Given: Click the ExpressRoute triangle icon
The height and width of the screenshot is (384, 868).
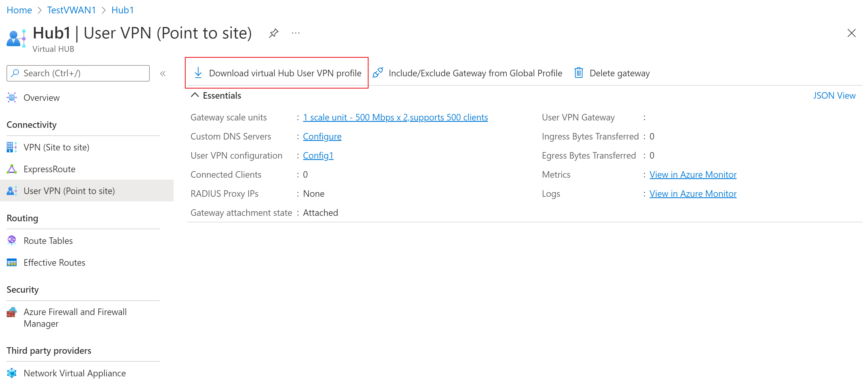Looking at the screenshot, I should (12, 169).
